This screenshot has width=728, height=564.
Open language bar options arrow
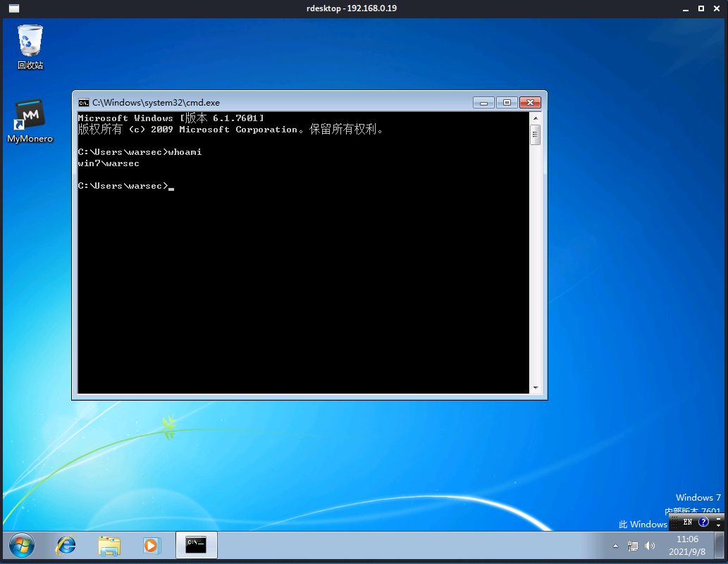pyautogui.click(x=718, y=526)
